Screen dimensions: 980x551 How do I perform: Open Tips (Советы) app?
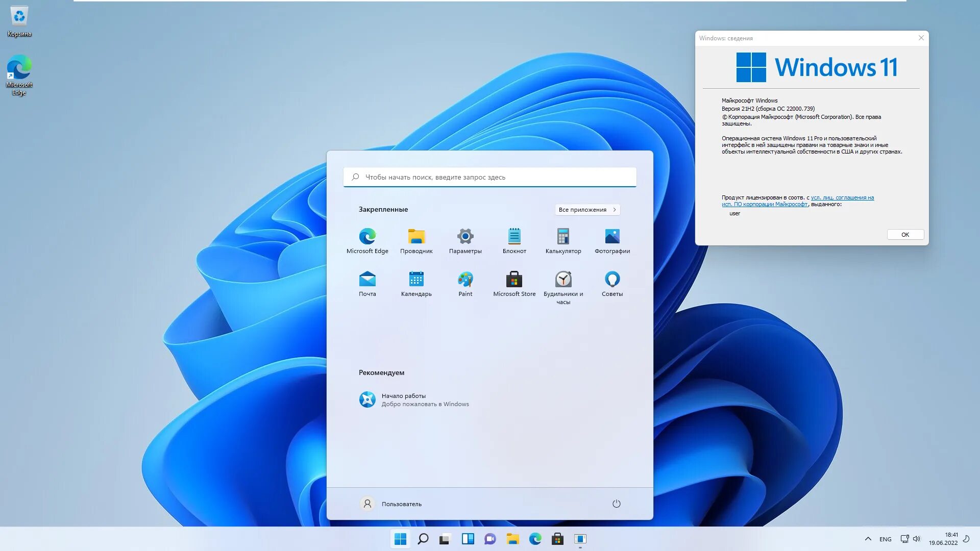pyautogui.click(x=612, y=280)
